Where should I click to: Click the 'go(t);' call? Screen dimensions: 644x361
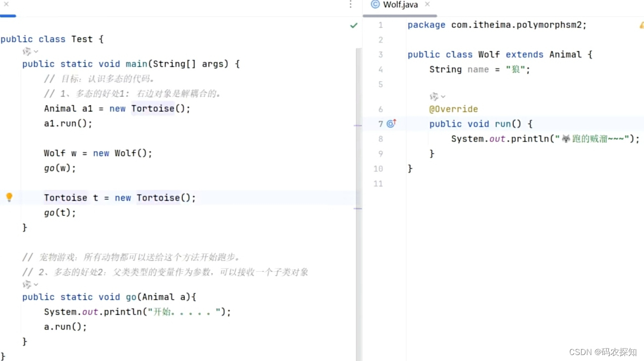coord(60,213)
